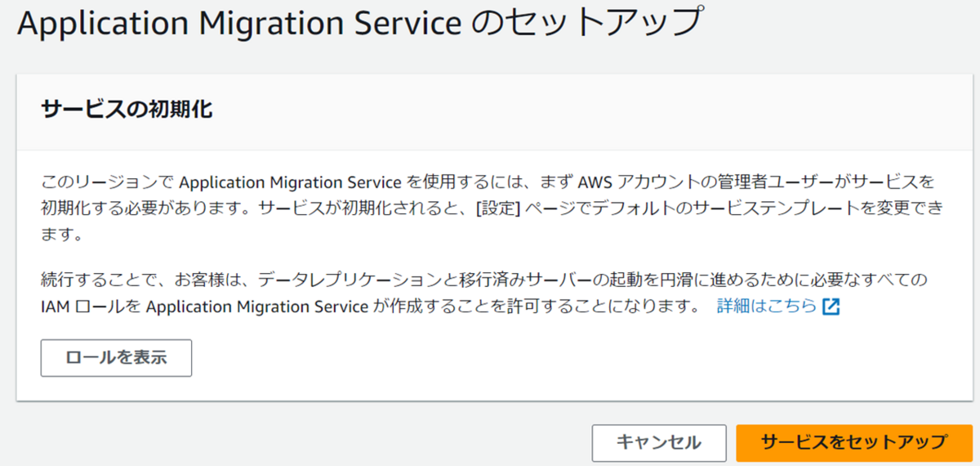Show roles with the ロールを表示 button
Image resolution: width=980 pixels, height=466 pixels.
(116, 358)
